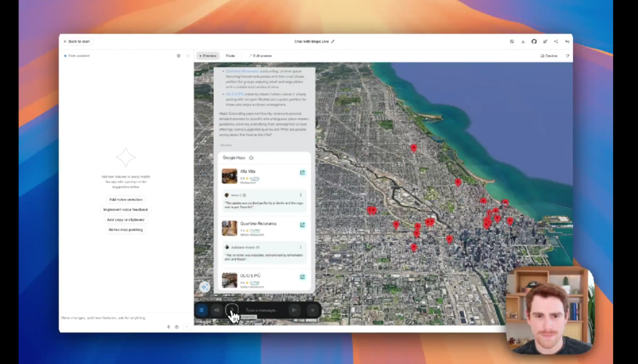Click the share icon in top toolbar
This screenshot has width=638, height=364.
(x=556, y=41)
